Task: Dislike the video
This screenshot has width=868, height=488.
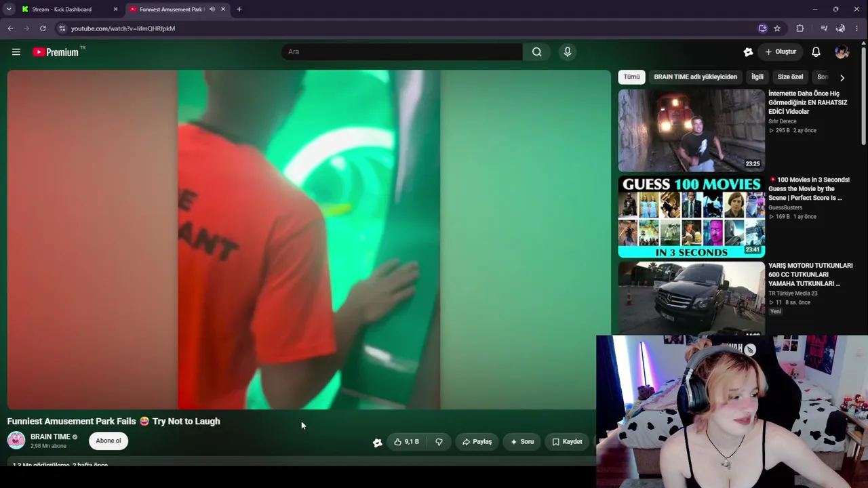Action: [439, 442]
